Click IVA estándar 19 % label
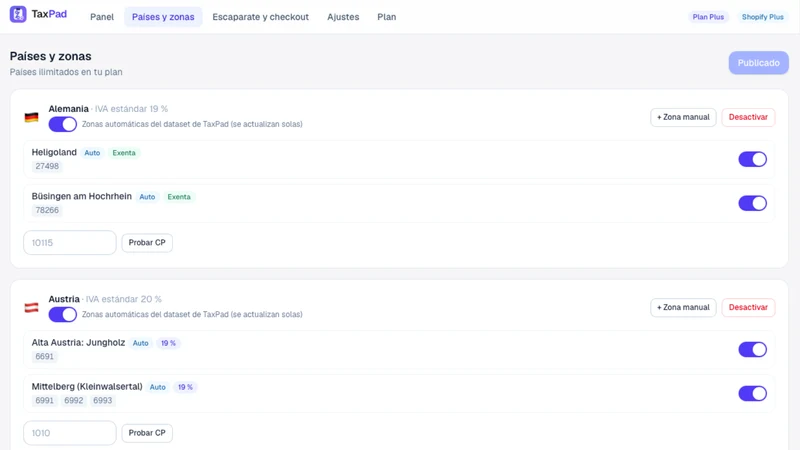 tap(131, 109)
